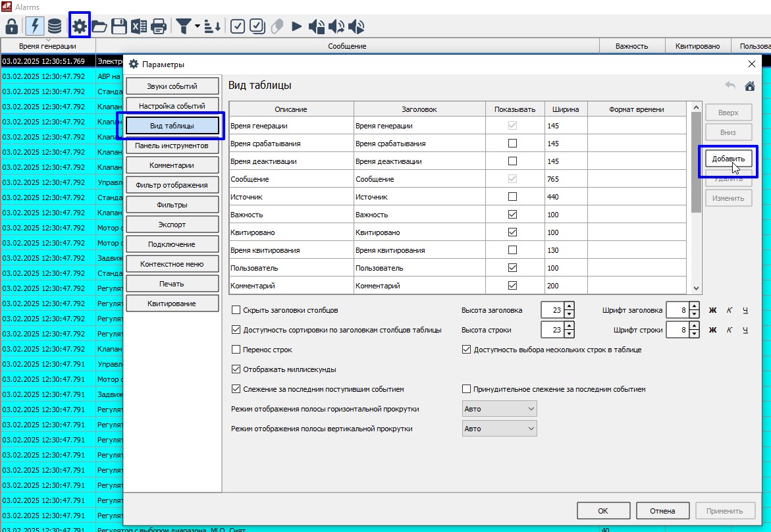This screenshot has width=771, height=532.
Task: Click the Отмена button
Action: click(662, 510)
